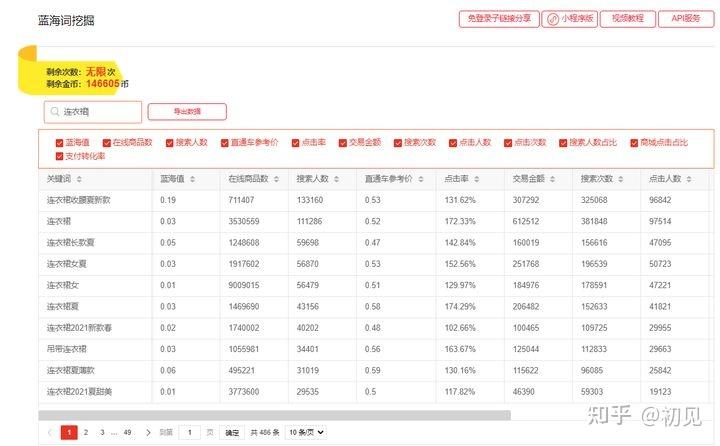The height and width of the screenshot is (446, 720).
Task: Disable the 交易金额 filter checkbox
Action: (x=343, y=143)
